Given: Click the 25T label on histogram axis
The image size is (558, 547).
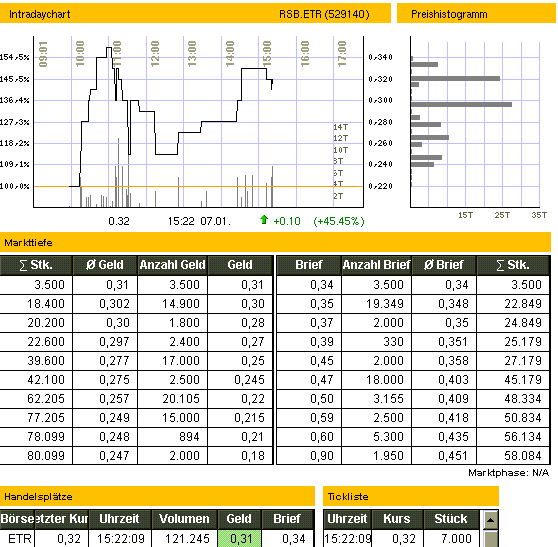Looking at the screenshot, I should tap(502, 215).
